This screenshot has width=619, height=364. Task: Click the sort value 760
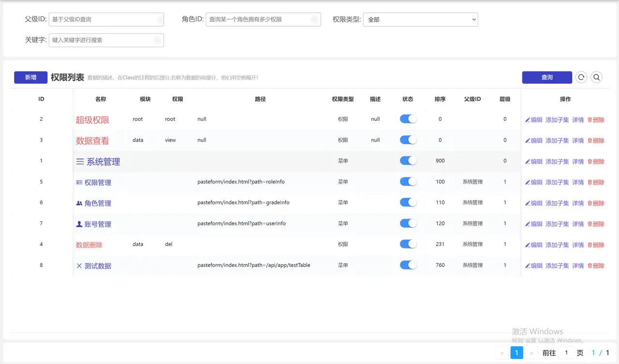(x=440, y=265)
